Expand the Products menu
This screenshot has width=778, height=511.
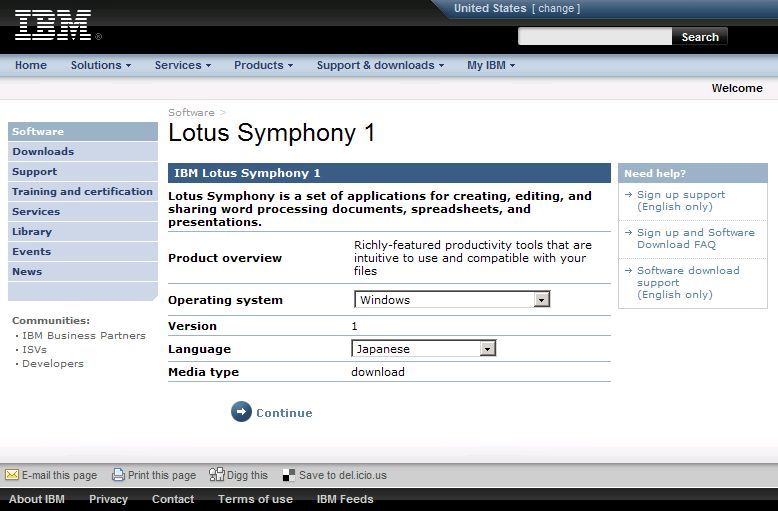[263, 65]
